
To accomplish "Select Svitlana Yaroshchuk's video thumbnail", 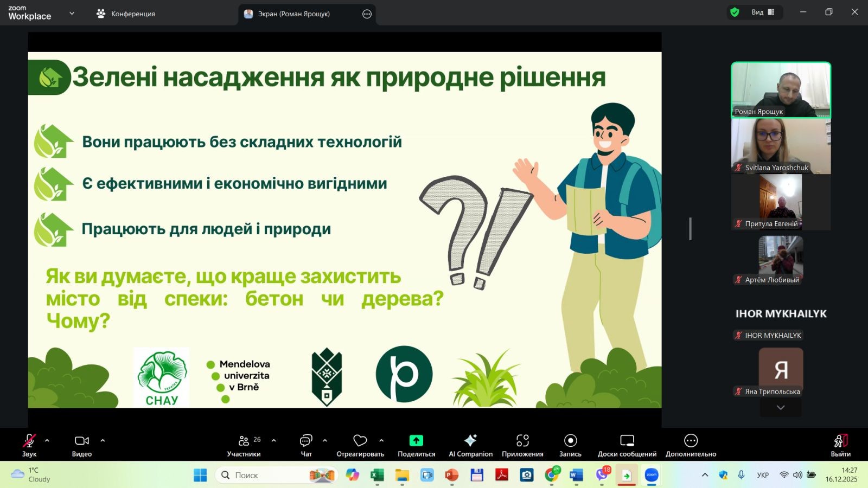I will (x=781, y=145).
